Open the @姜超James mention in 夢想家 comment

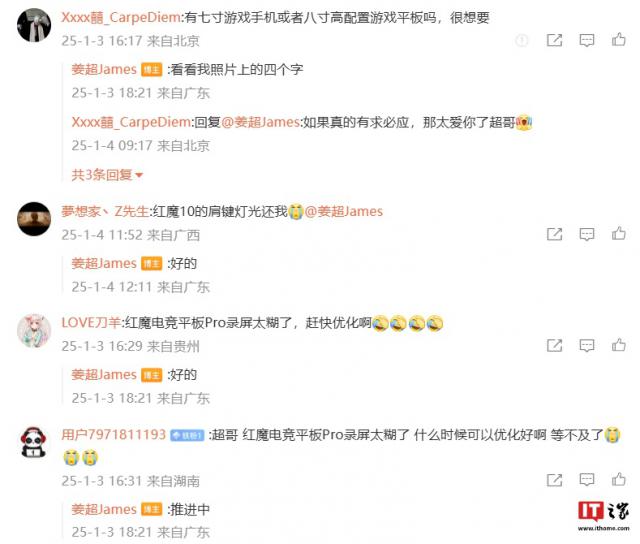pos(344,211)
